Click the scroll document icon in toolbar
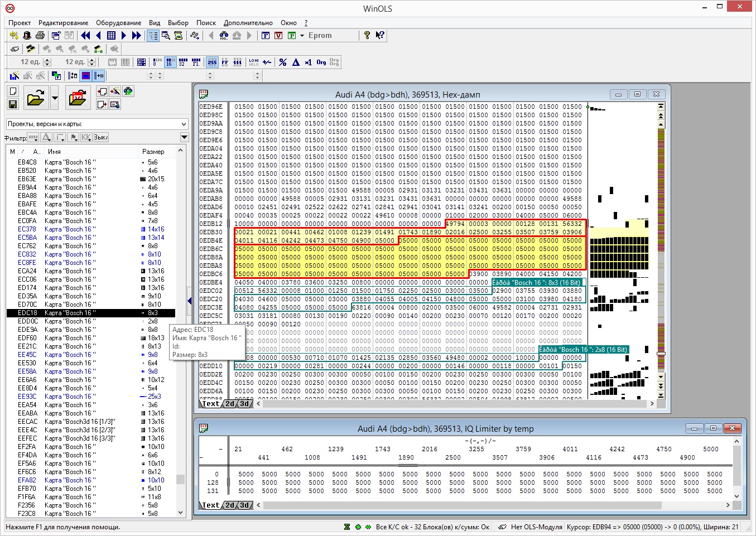756x536 pixels. click(x=178, y=35)
